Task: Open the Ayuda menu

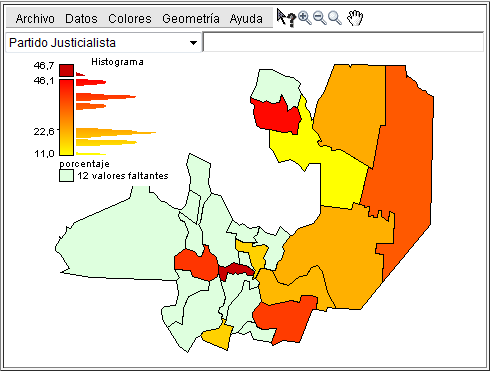Action: [246, 19]
